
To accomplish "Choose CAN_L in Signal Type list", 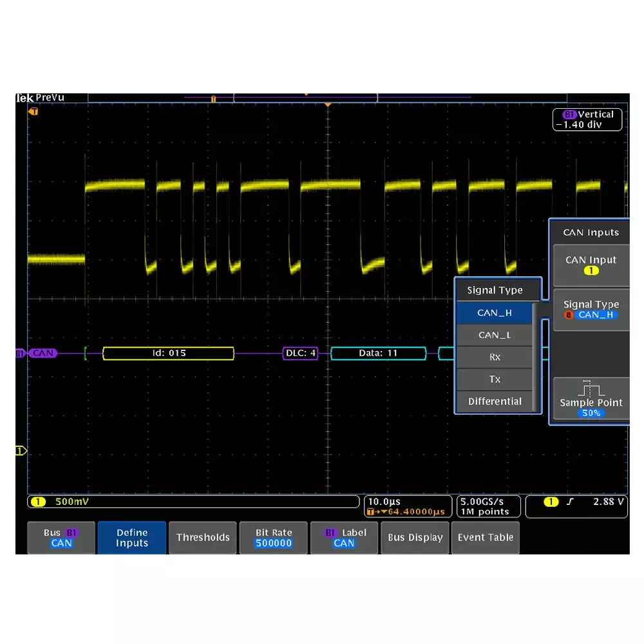I will (495, 335).
